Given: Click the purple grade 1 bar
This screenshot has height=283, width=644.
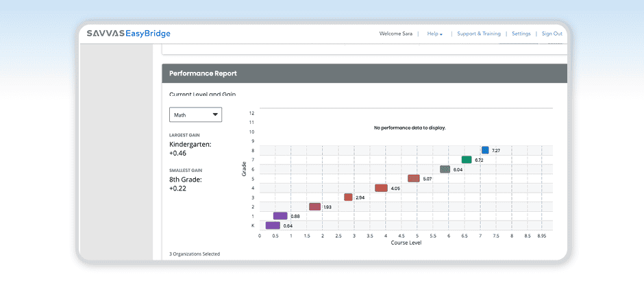Looking at the screenshot, I should coord(280,216).
